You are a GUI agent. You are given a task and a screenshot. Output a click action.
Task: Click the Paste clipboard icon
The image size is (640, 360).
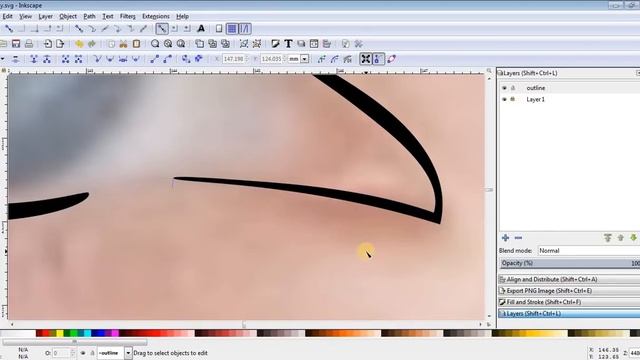(x=136, y=44)
